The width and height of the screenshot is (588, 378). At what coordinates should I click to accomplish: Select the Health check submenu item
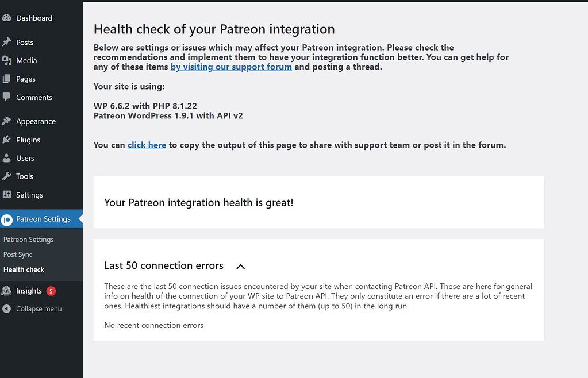pos(24,269)
